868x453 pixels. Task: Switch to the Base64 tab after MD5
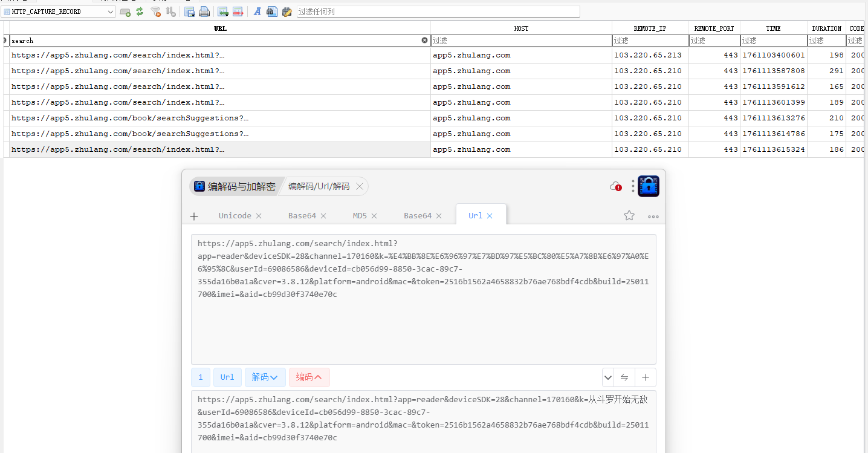(418, 216)
